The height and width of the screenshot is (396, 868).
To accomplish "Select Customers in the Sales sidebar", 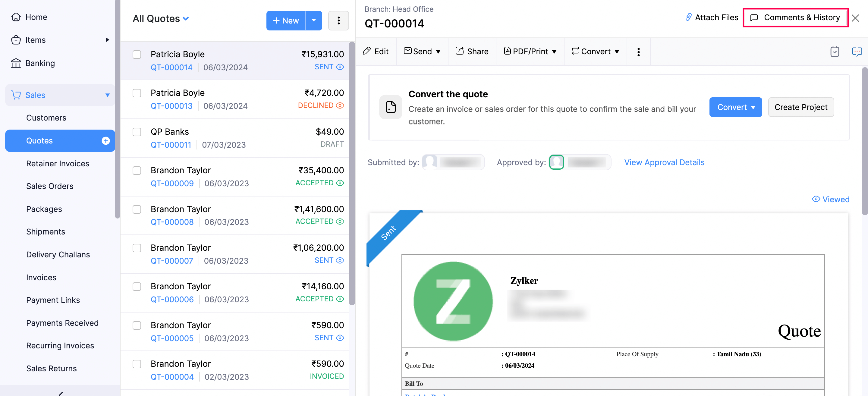I will tap(46, 118).
